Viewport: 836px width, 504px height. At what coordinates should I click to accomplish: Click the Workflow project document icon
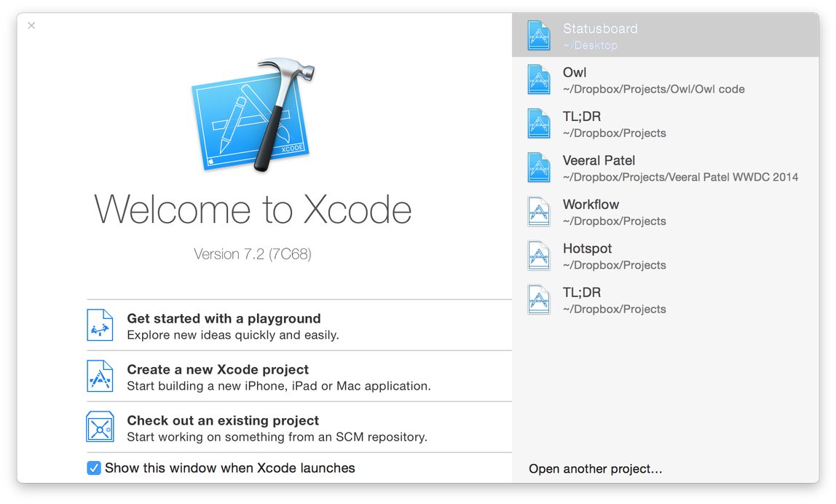[538, 212]
